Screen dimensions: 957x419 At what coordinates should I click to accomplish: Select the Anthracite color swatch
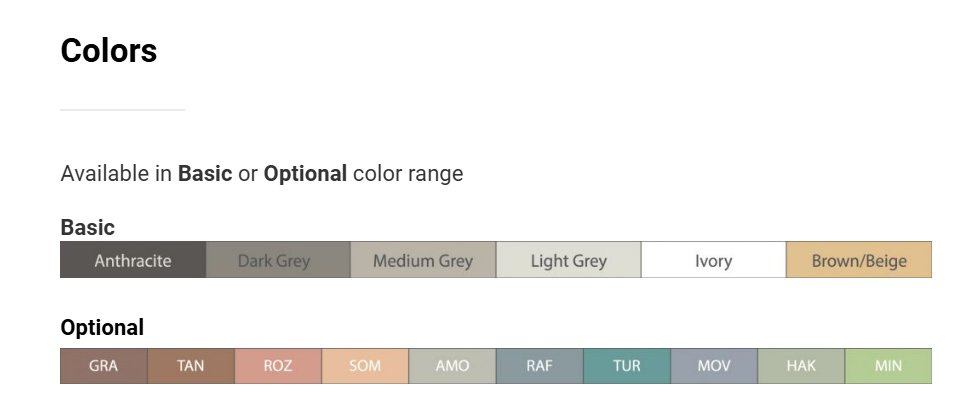point(133,260)
